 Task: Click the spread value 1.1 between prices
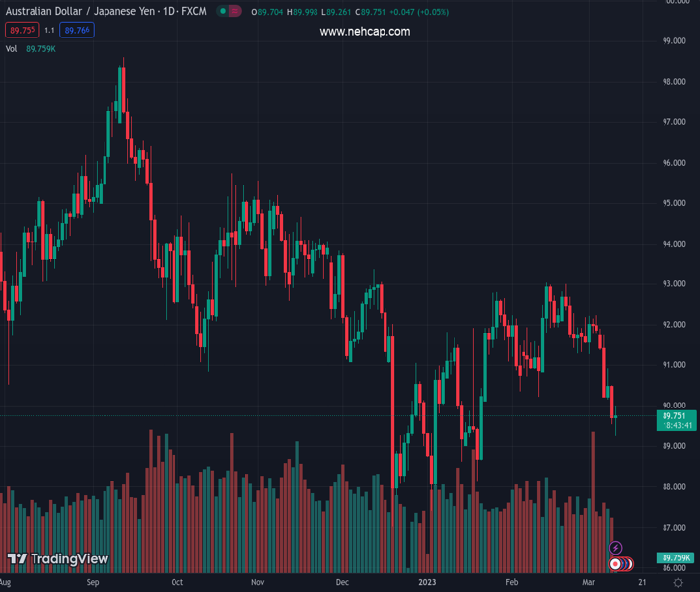pyautogui.click(x=49, y=31)
